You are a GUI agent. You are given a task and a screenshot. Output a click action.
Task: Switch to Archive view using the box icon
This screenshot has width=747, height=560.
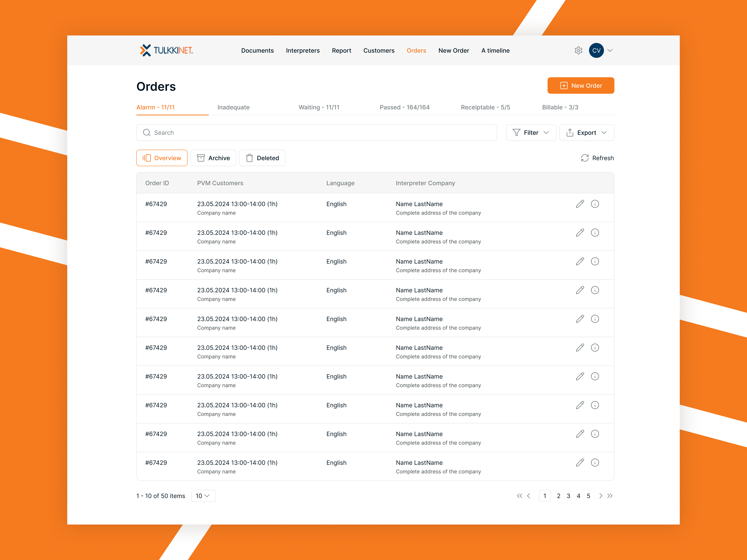[x=201, y=158]
